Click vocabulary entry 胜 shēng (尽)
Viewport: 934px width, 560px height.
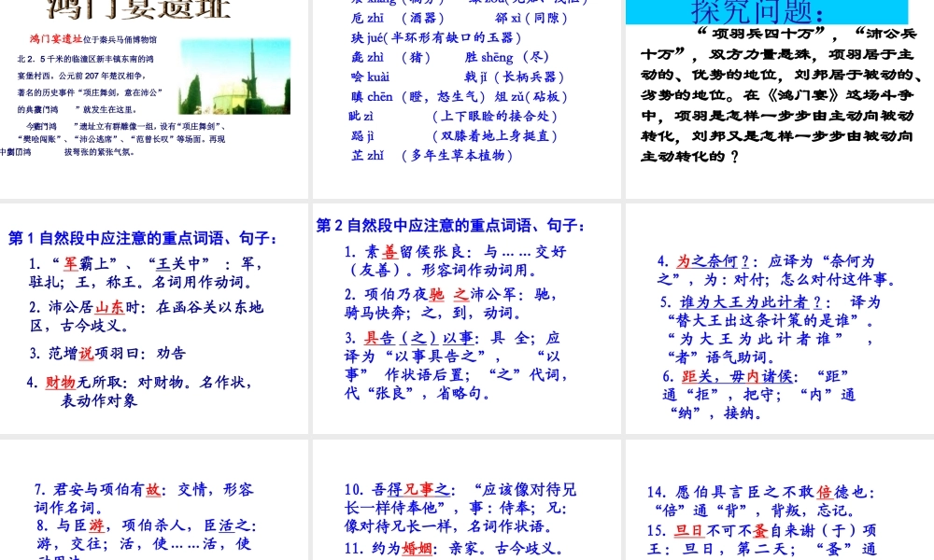click(x=507, y=57)
